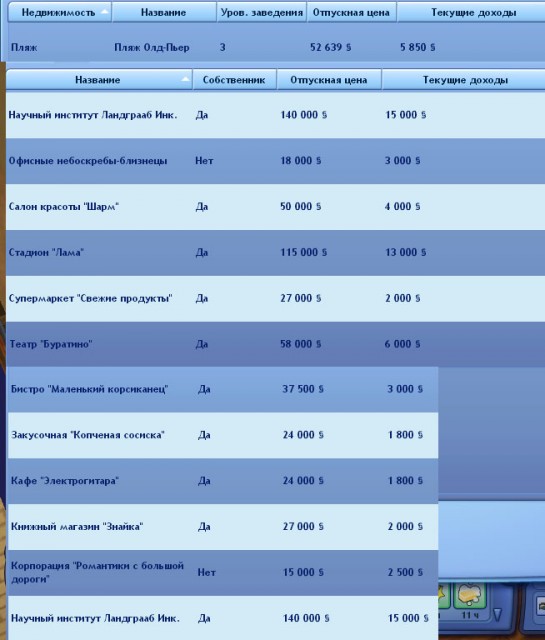Select the Салон красоты "Шарм" row
The height and width of the screenshot is (640, 545).
tap(276, 207)
